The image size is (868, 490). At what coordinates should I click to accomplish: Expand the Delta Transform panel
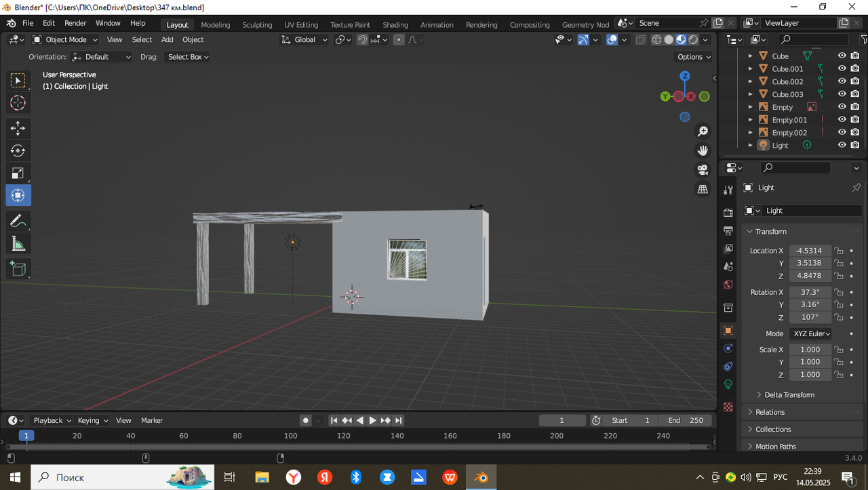(x=789, y=394)
